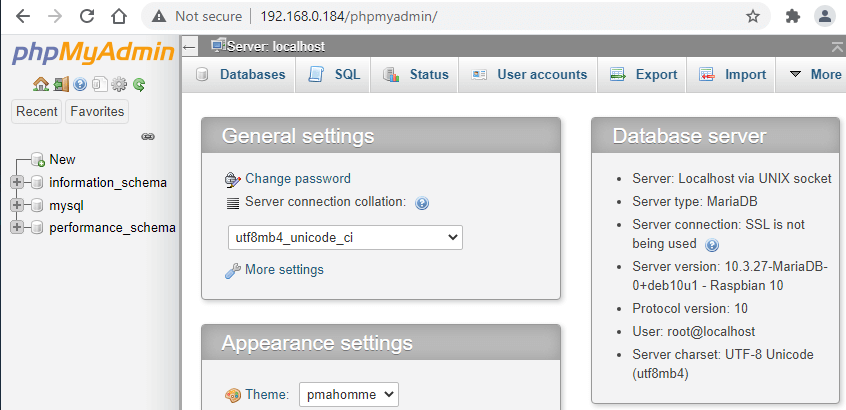Go to the Import tab
846x410 pixels.
(x=732, y=74)
